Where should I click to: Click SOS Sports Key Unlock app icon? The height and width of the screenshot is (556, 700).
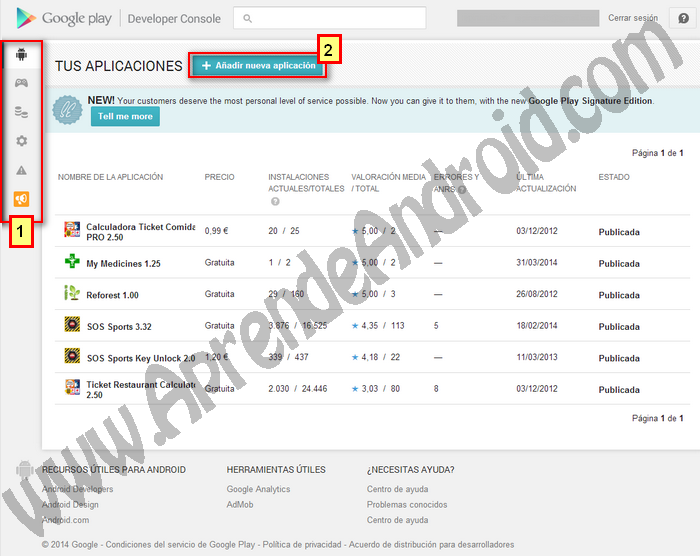pos(72,356)
